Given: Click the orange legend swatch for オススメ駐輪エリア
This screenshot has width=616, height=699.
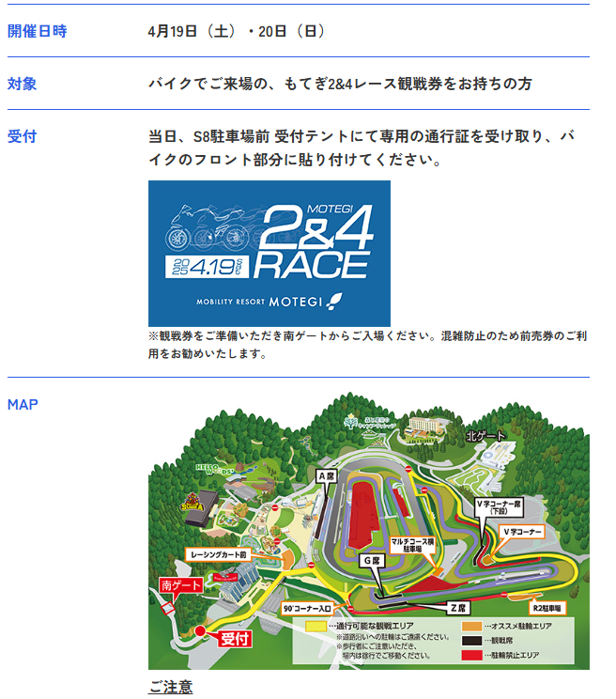Looking at the screenshot, I should tap(471, 627).
